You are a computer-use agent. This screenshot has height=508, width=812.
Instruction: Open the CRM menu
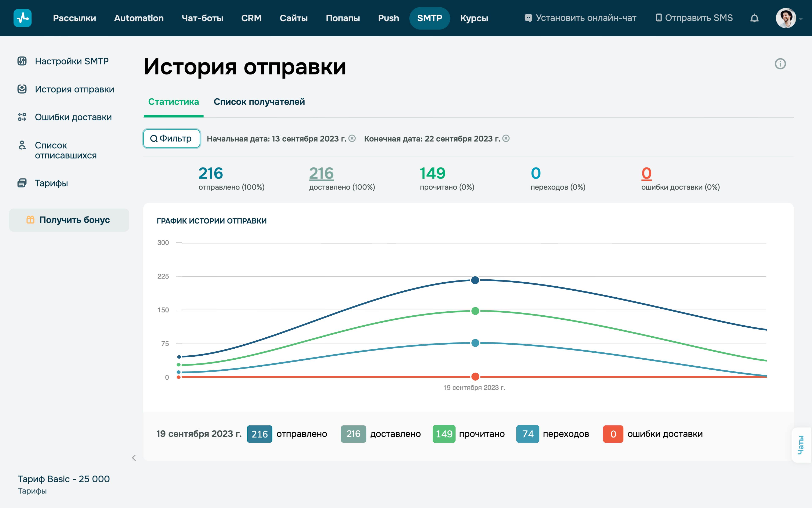point(251,18)
